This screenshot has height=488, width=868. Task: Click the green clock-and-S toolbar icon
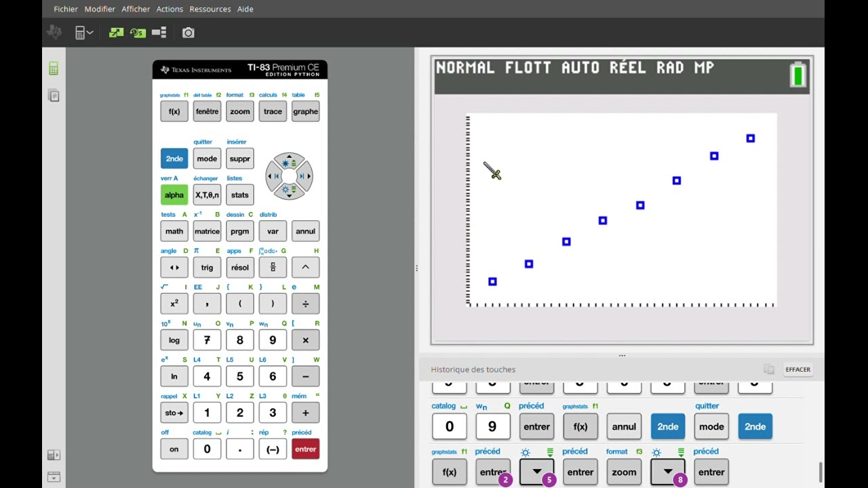pyautogui.click(x=138, y=33)
